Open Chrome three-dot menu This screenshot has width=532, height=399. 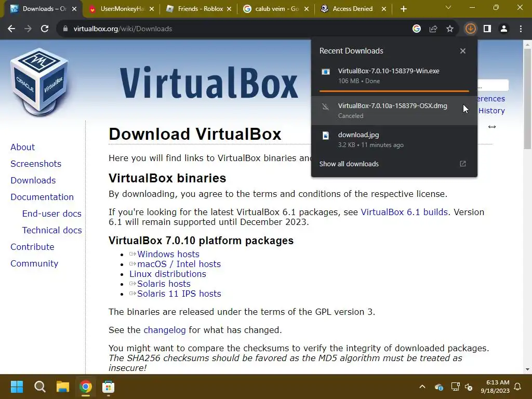pos(521,29)
